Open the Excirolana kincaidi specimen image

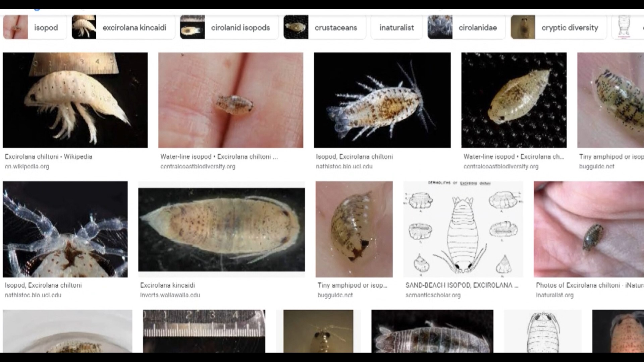[221, 229]
